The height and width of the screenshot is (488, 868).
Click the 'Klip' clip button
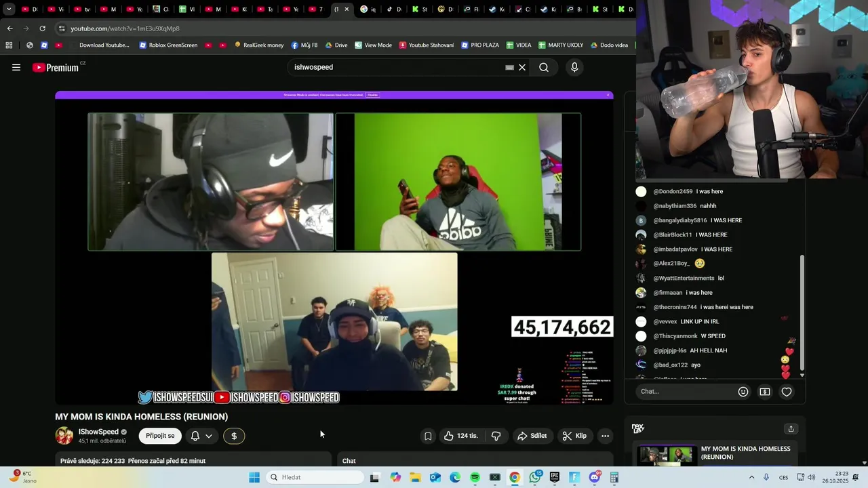574,436
